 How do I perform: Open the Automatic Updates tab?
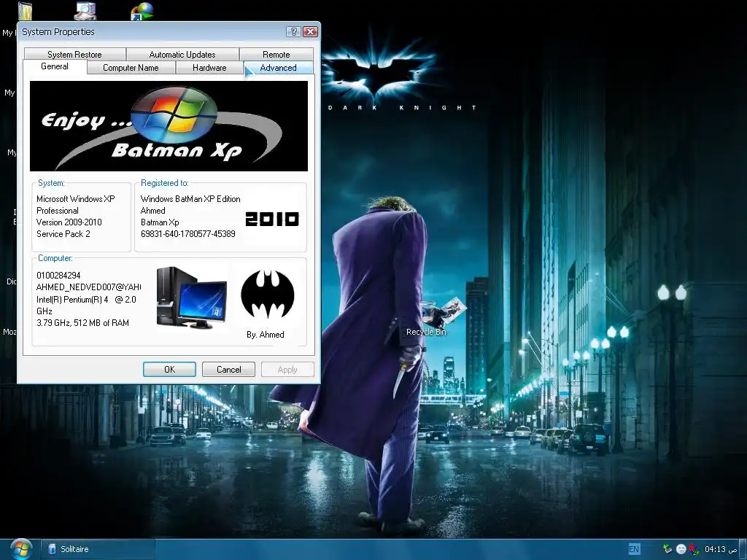coord(182,54)
